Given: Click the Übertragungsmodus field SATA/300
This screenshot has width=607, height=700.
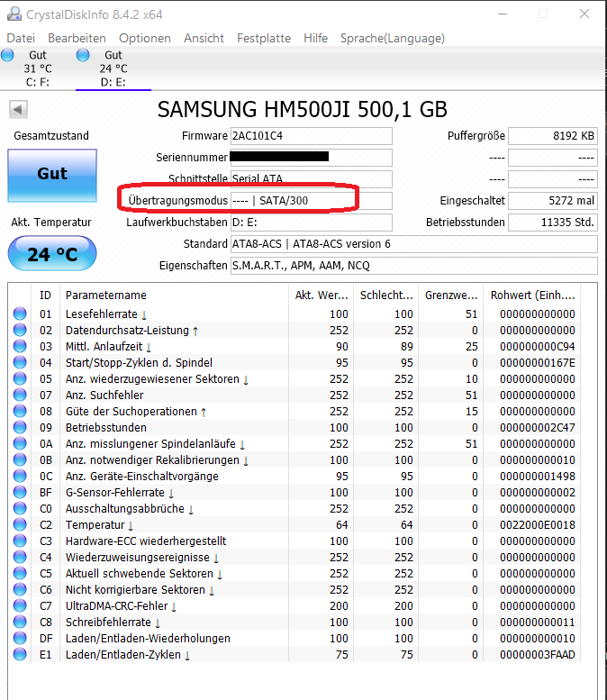Looking at the screenshot, I should tap(311, 200).
